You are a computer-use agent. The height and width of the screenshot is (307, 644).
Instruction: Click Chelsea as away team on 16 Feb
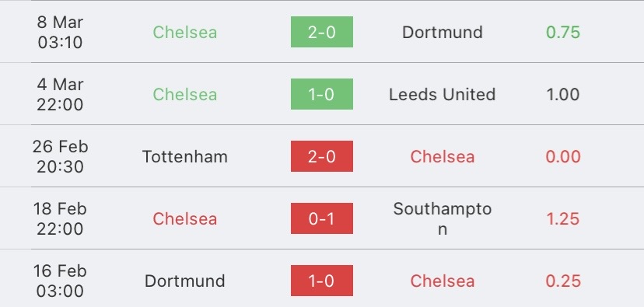point(443,281)
